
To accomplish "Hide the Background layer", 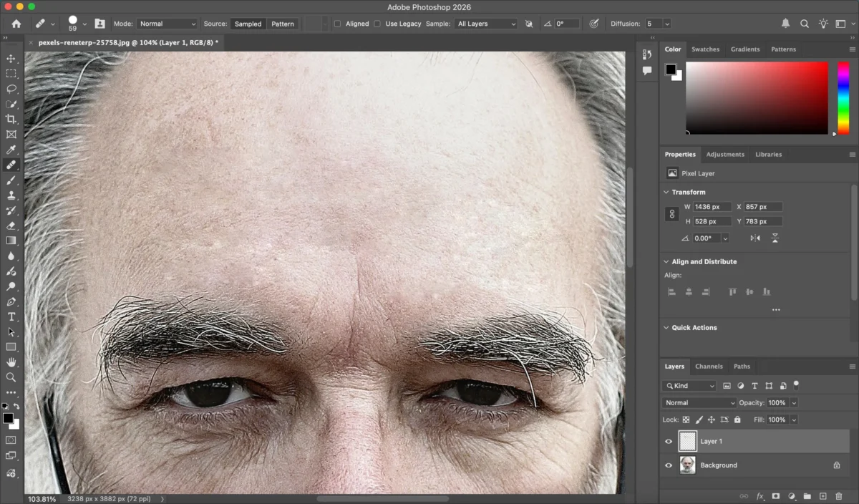I will pyautogui.click(x=668, y=465).
